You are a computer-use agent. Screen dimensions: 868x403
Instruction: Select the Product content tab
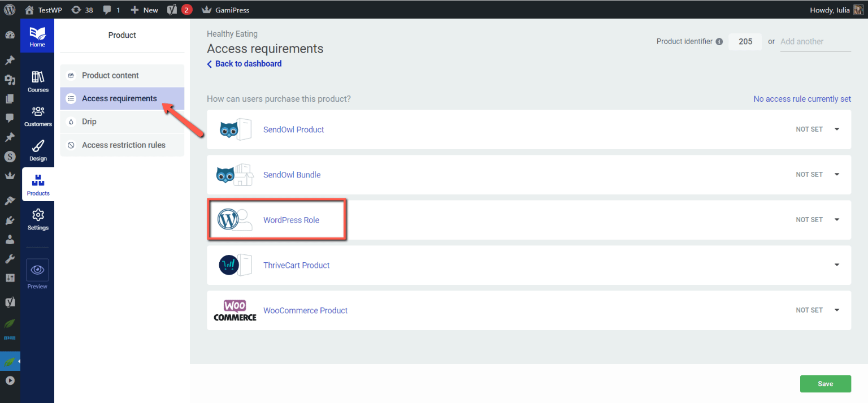122,75
